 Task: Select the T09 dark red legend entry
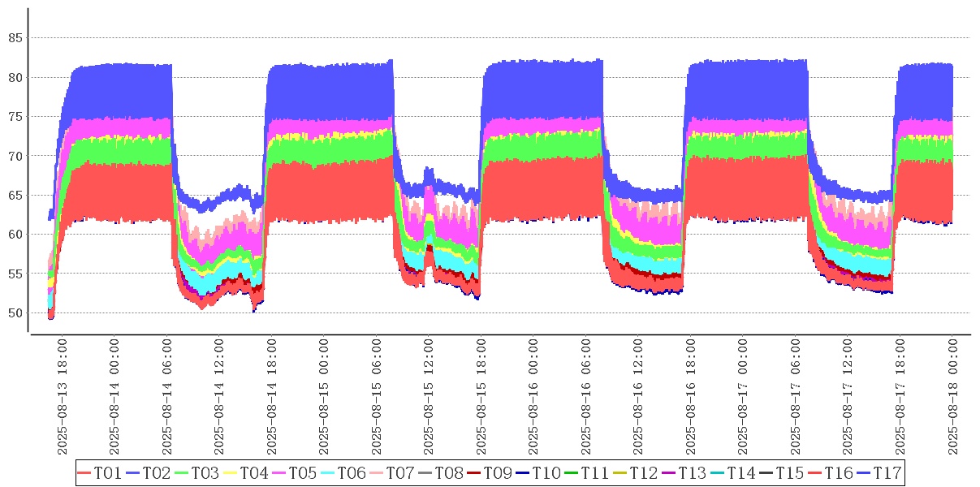tap(490, 473)
